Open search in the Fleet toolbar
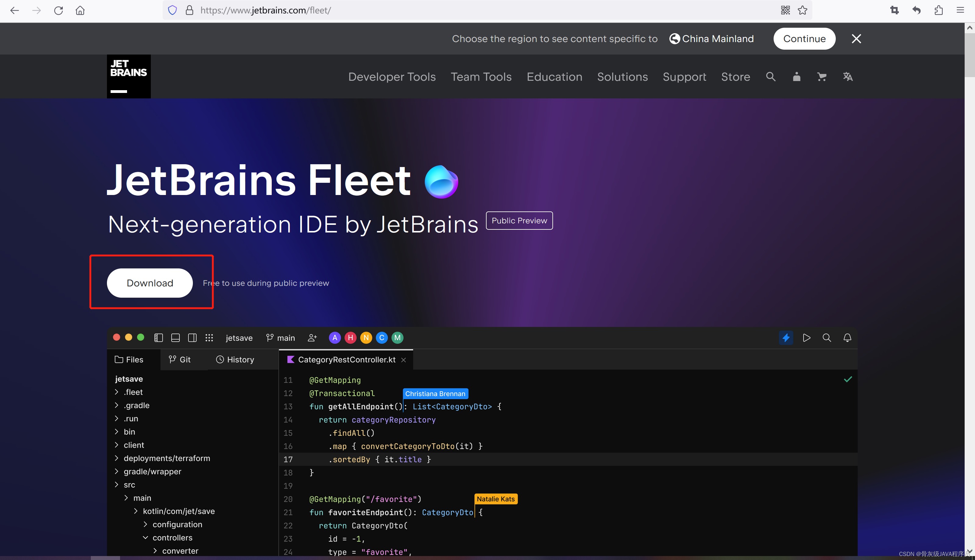 point(827,338)
